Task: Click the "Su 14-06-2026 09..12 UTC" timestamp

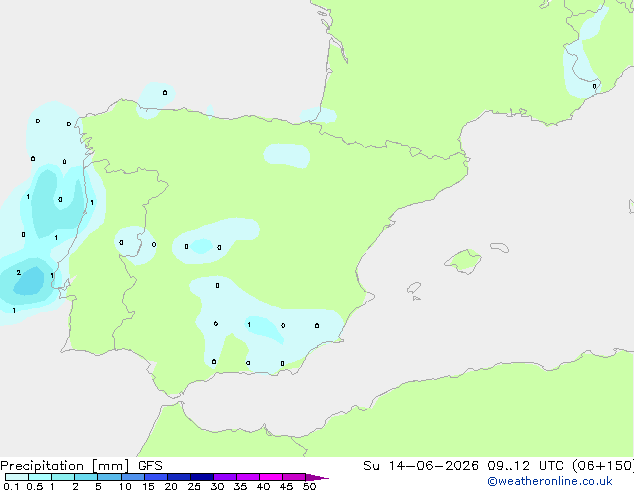Action: [x=466, y=466]
